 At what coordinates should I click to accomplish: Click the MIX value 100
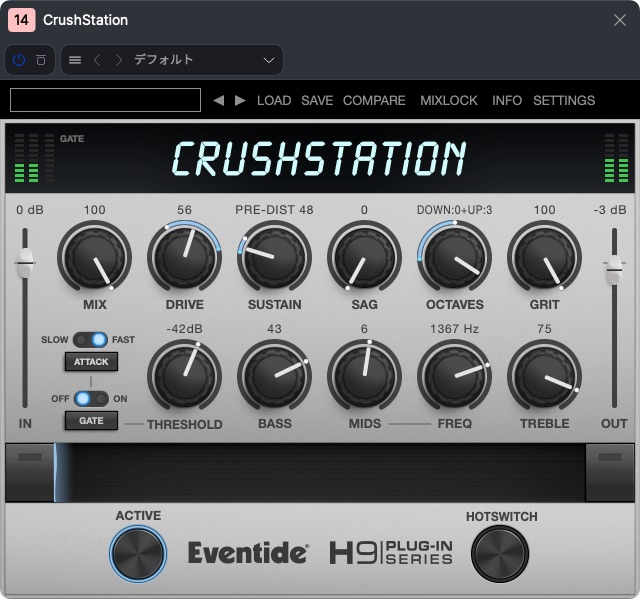(95, 210)
